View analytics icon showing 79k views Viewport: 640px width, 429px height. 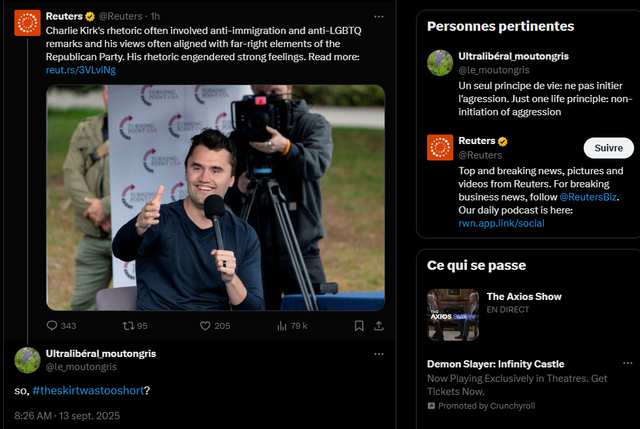281,325
